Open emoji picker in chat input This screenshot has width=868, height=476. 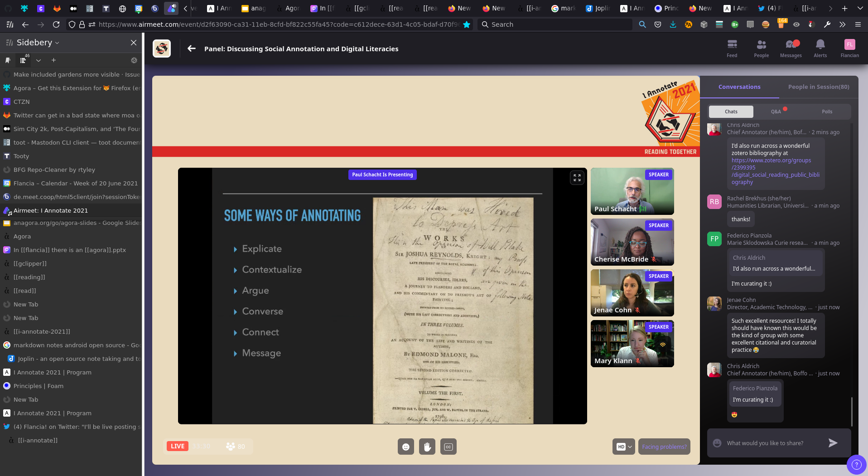(x=717, y=443)
